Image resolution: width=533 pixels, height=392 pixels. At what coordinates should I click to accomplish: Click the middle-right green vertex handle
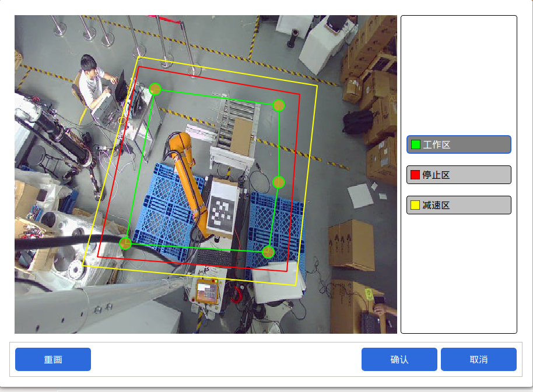279,182
